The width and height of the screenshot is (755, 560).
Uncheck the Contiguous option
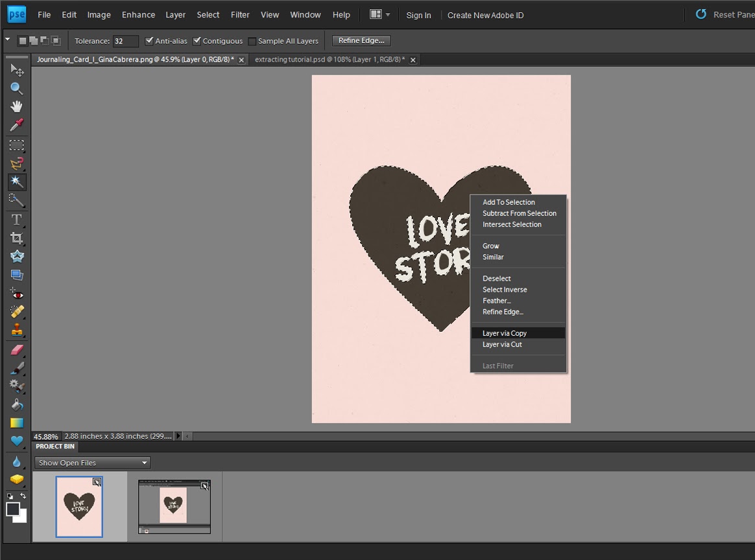197,41
